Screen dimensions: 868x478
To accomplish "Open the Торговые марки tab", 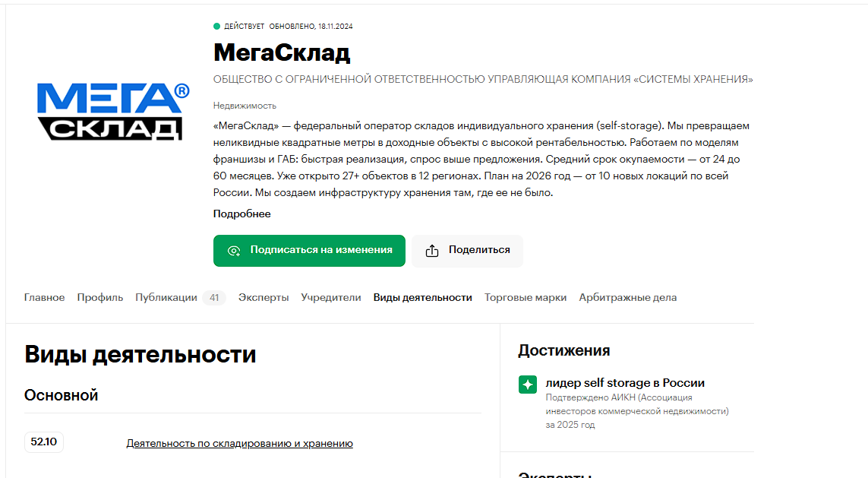I will tap(526, 297).
